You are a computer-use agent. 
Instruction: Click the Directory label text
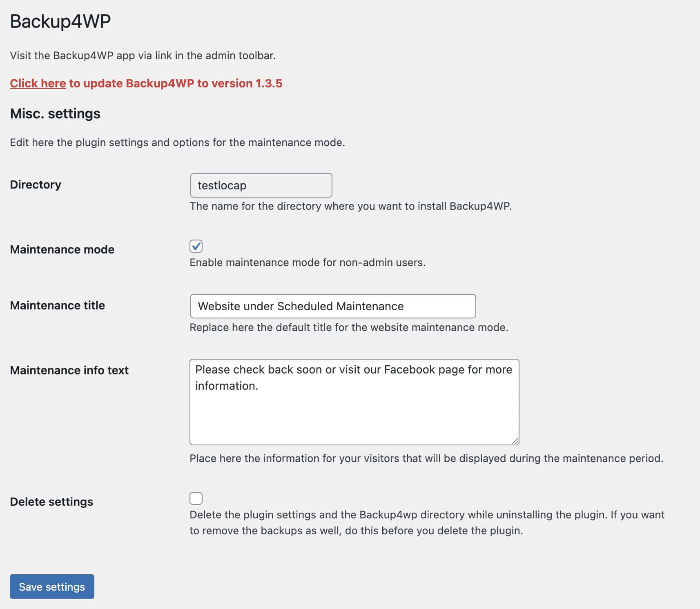coord(35,184)
